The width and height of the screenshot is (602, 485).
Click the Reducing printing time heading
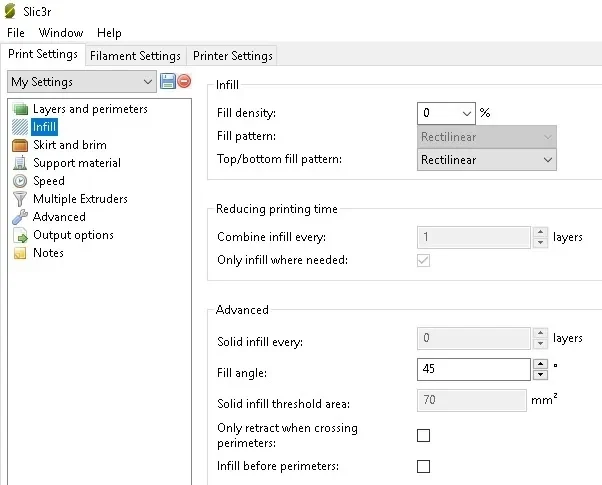click(277, 209)
